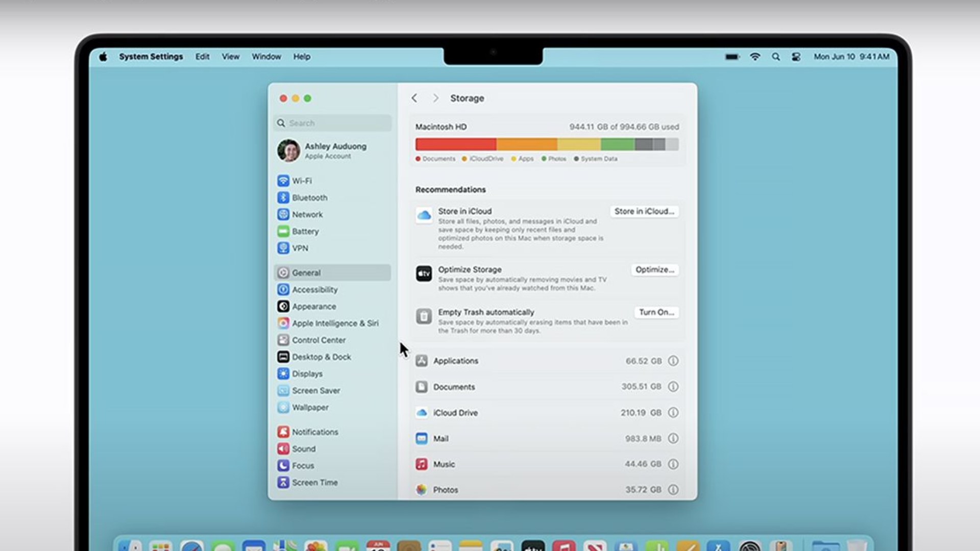
Task: Select General in the sidebar
Action: (332, 272)
